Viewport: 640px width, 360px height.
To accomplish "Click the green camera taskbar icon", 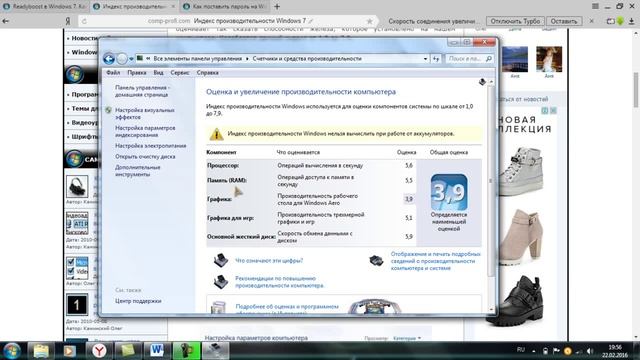I will coord(187,351).
